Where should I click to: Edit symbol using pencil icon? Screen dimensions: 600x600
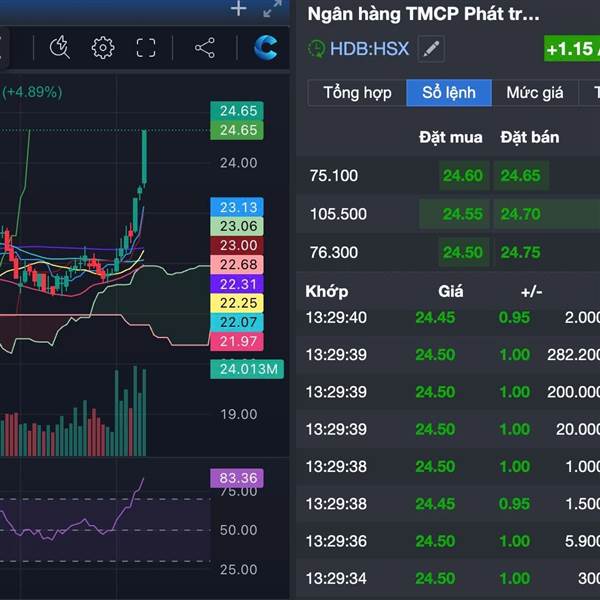431,49
